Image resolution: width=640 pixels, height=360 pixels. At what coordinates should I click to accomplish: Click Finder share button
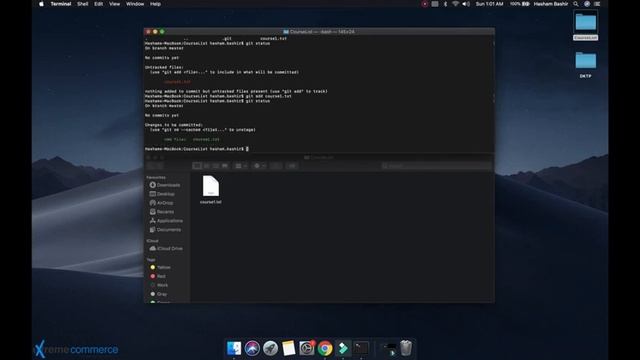276,166
